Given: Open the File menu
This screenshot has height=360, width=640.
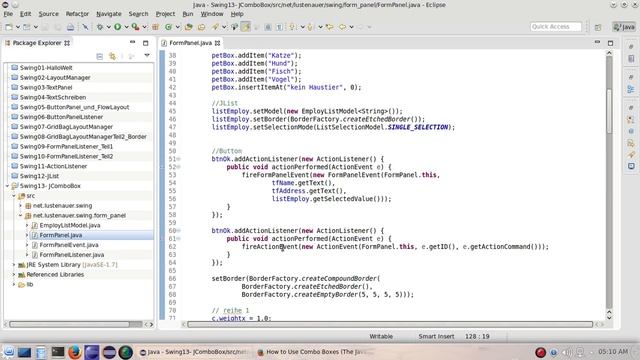Looking at the screenshot, I should (x=8, y=14).
